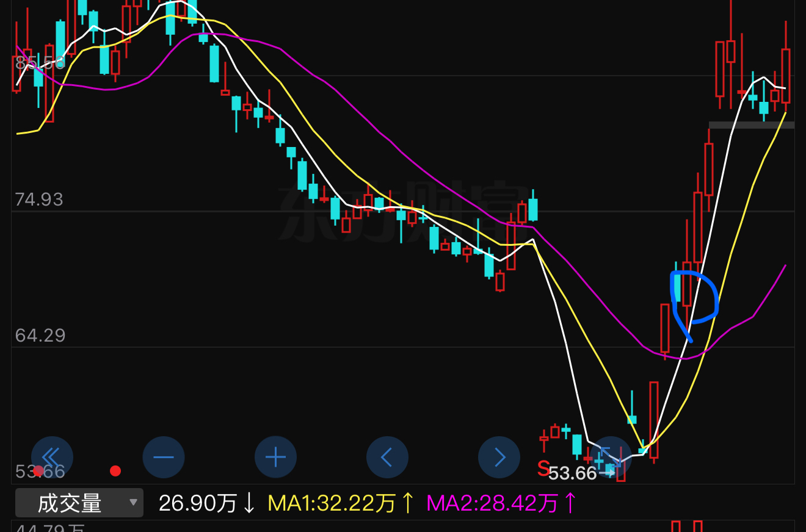Shift chart left with left chevron button
Viewport: 806px width, 532px height.
click(387, 457)
